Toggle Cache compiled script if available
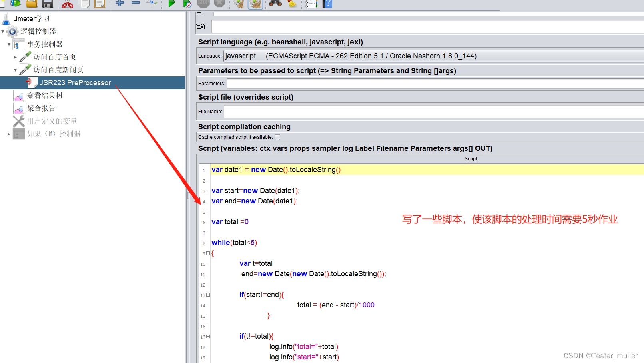Screen dimensions: 644x363 click(x=277, y=137)
